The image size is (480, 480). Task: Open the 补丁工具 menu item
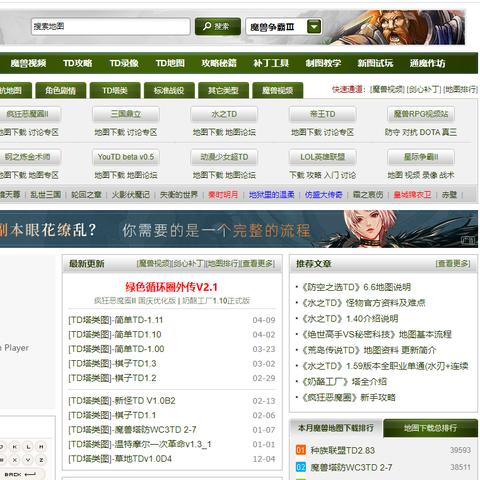pos(271,63)
